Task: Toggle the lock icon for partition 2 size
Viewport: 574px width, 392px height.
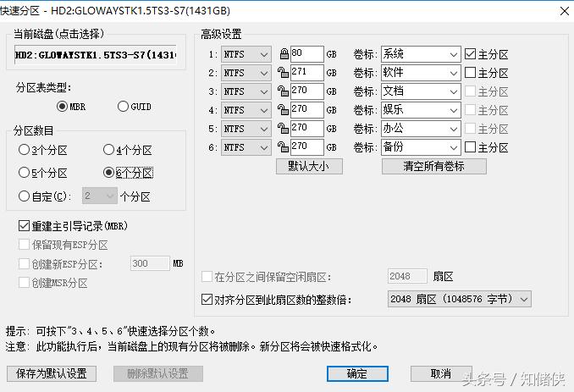Action: coord(283,73)
